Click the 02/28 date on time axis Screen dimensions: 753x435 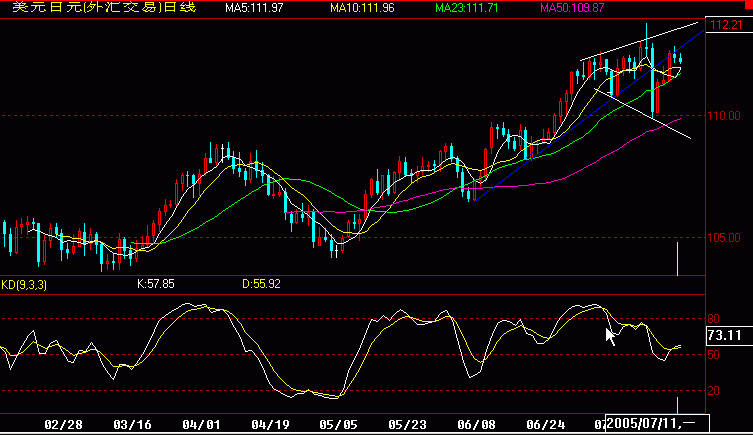63,424
